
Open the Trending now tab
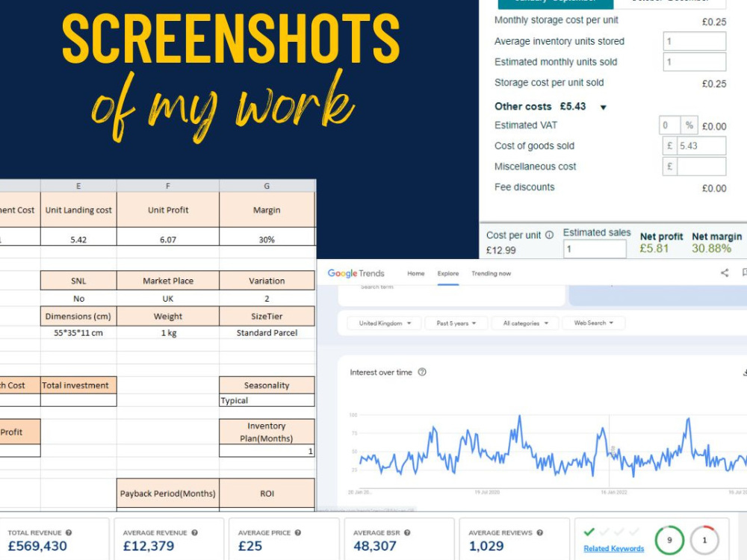492,273
